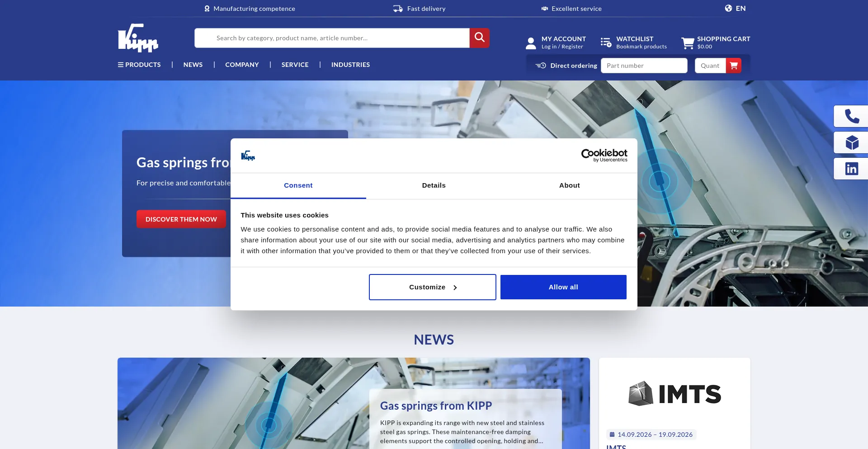The height and width of the screenshot is (449, 868).
Task: Click the 3D cube side button
Action: pos(852,143)
